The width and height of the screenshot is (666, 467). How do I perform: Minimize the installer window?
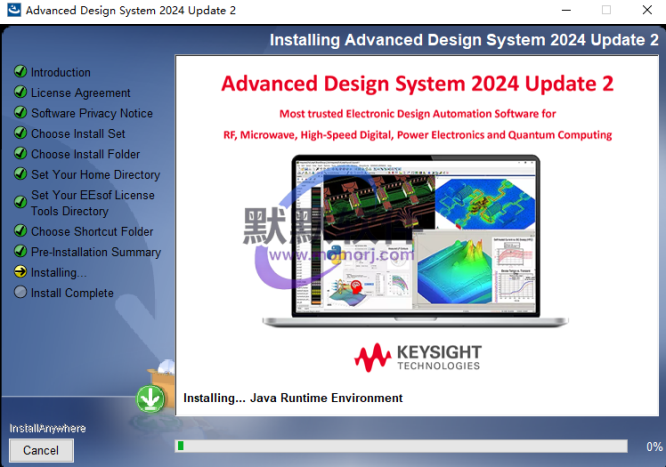[559, 11]
